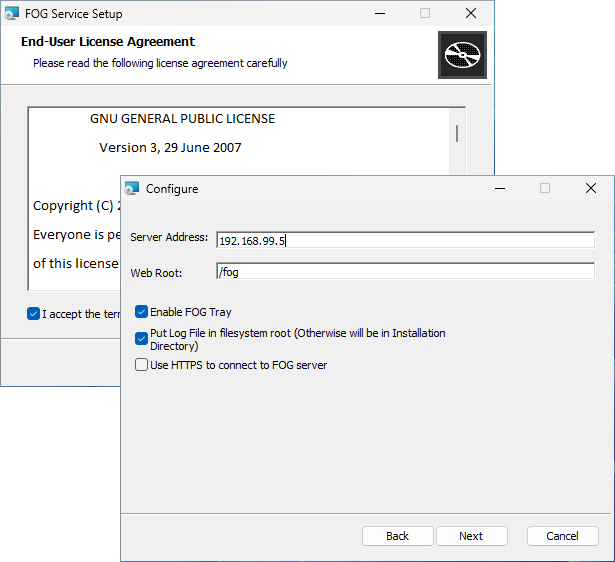Click the disc logo in license header
Screen dimensions: 615x562
(x=462, y=55)
